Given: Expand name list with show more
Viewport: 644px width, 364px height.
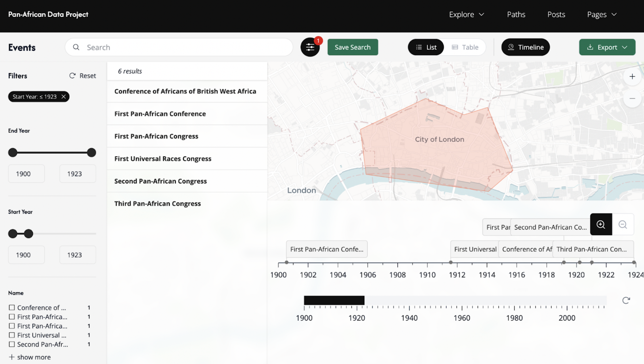Looking at the screenshot, I should 30,357.
